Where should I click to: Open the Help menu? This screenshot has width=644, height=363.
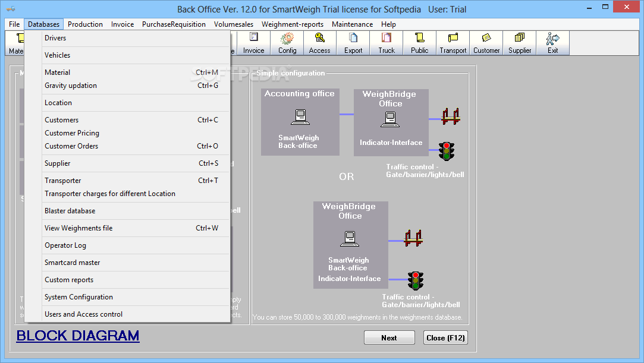pyautogui.click(x=388, y=24)
